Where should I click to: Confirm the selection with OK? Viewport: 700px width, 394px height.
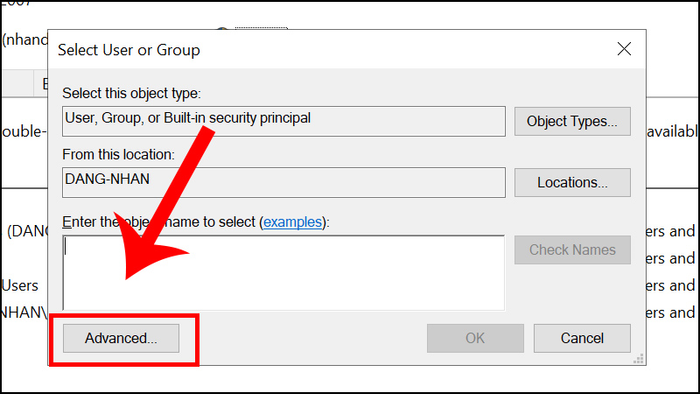point(475,338)
